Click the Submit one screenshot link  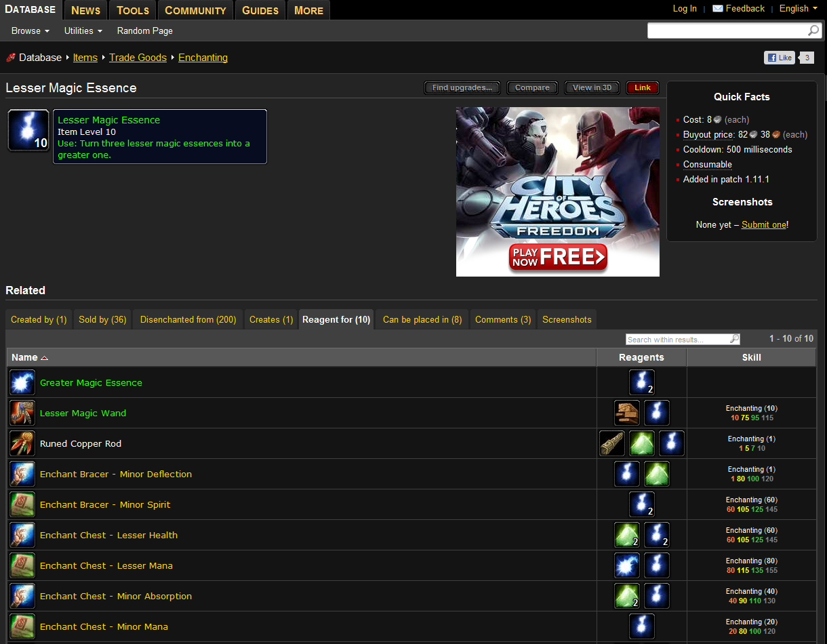[763, 224]
